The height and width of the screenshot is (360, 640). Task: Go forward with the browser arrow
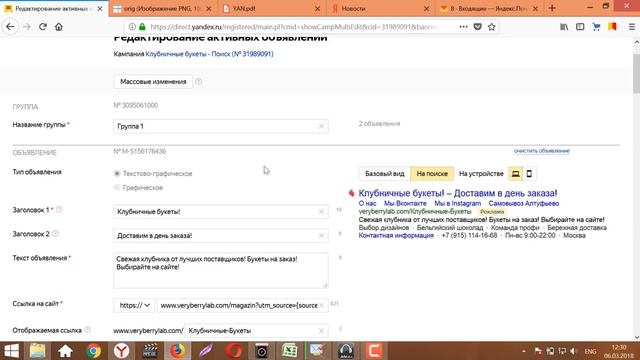27,27
